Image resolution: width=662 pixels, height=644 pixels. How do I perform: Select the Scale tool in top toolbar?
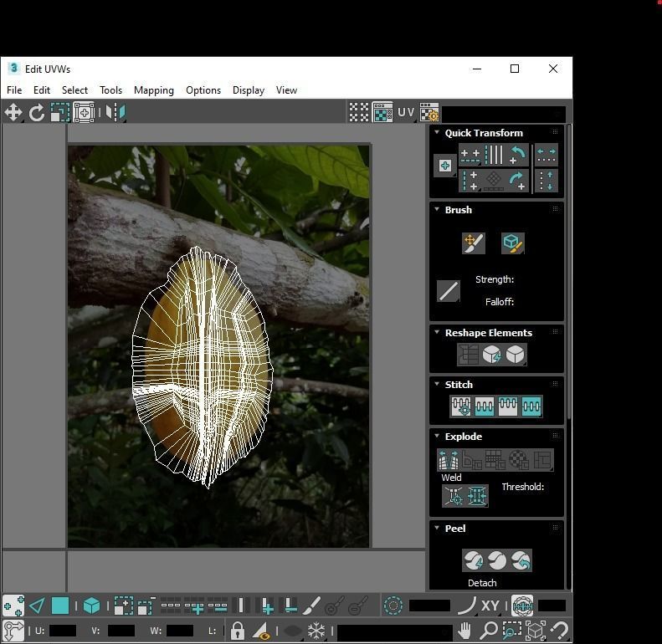tap(60, 113)
